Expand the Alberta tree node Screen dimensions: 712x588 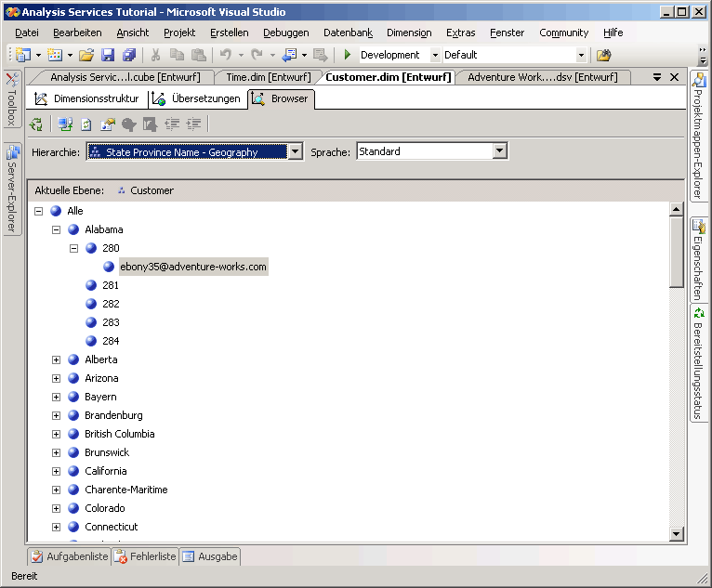click(57, 359)
